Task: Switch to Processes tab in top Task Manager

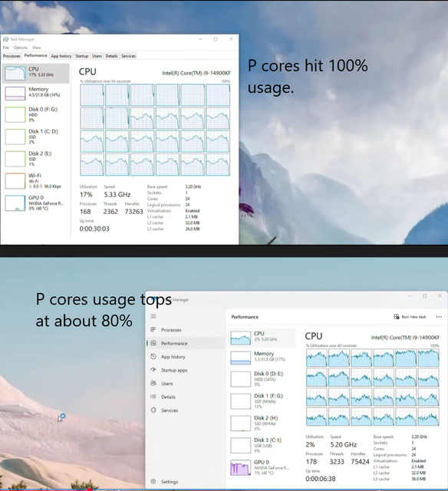Action: click(x=12, y=56)
